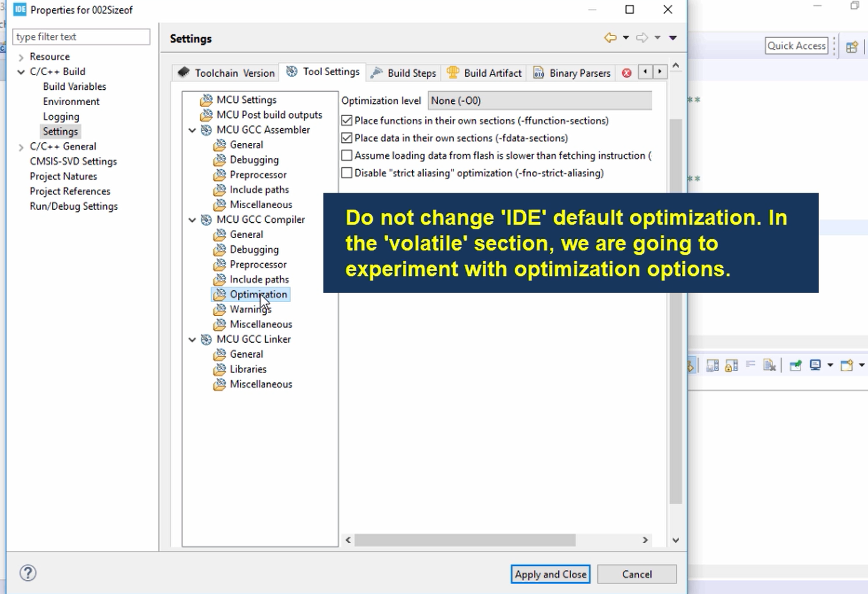The height and width of the screenshot is (594, 868).
Task: Open the Optimization level dropdown
Action: (x=539, y=100)
